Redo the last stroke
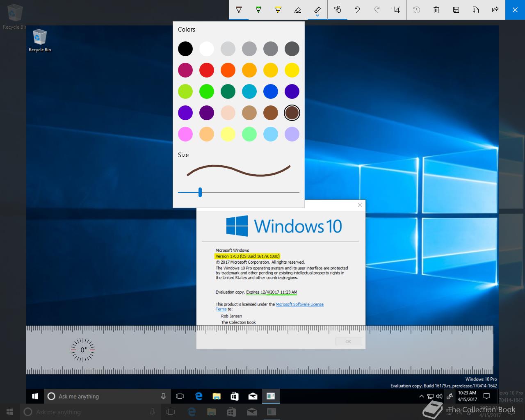525x420 pixels. pyautogui.click(x=377, y=10)
